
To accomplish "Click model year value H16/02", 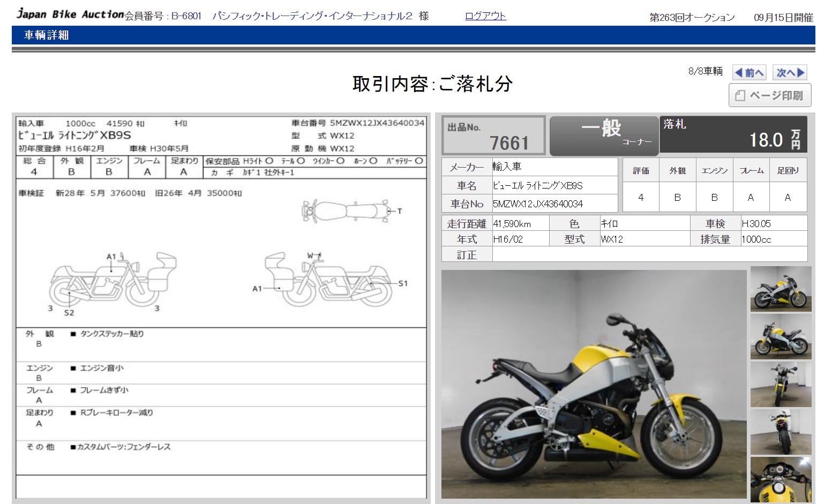I will pyautogui.click(x=508, y=239).
